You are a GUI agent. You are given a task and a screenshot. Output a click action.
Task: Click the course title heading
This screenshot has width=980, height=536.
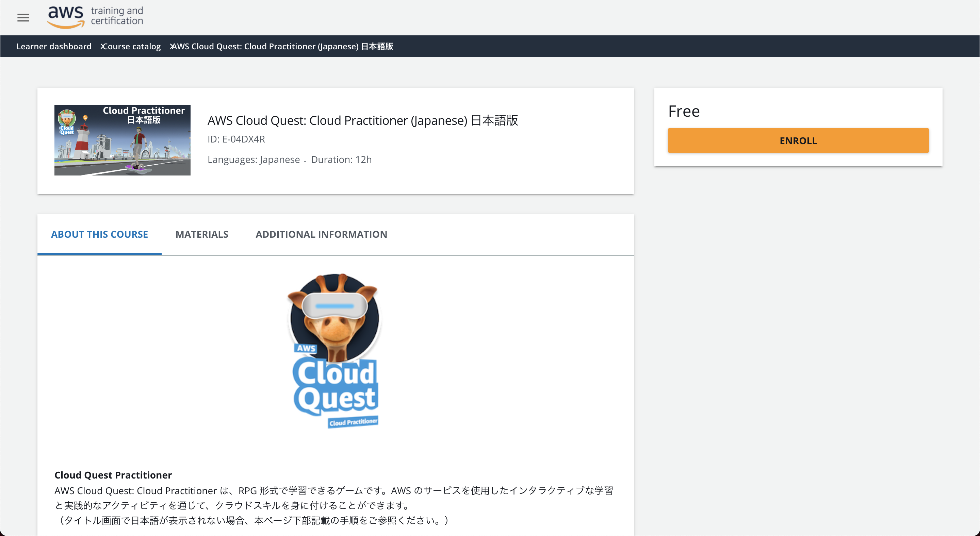(362, 120)
